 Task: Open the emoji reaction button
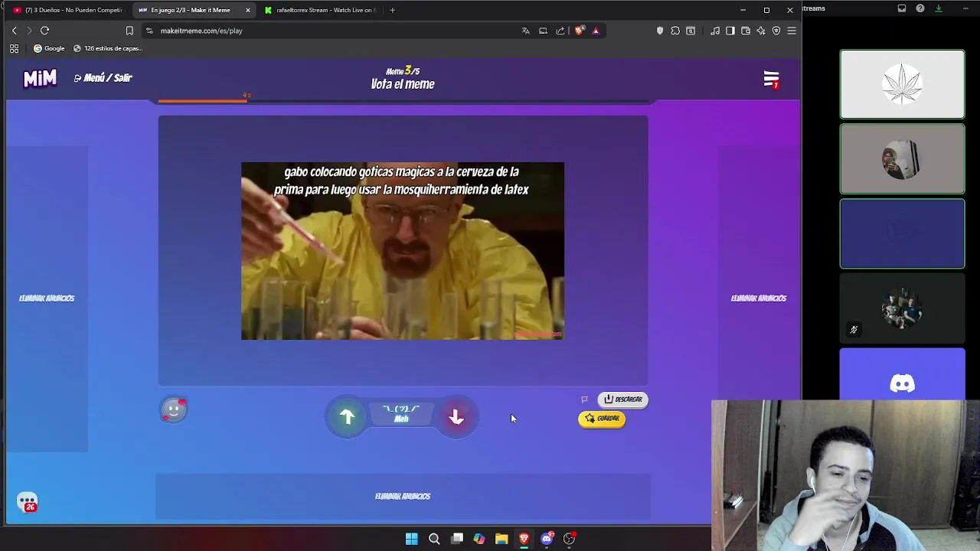pos(174,409)
